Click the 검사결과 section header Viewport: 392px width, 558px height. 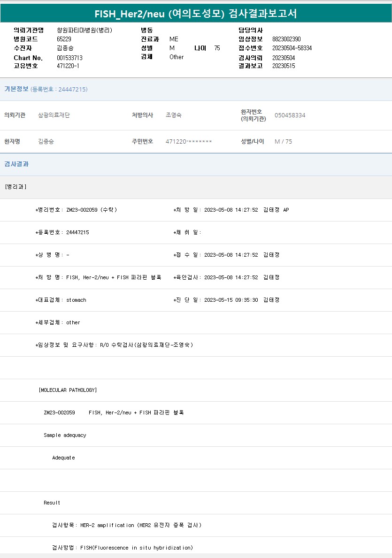(16, 164)
